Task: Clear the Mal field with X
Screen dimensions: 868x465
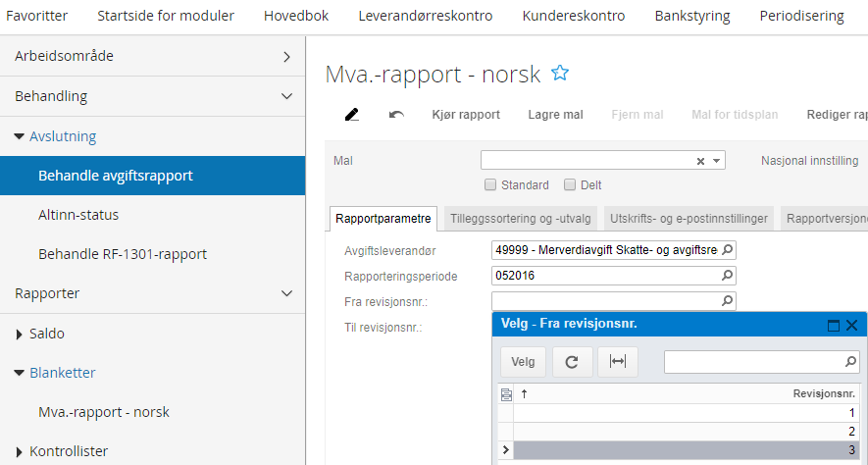Action: (700, 161)
